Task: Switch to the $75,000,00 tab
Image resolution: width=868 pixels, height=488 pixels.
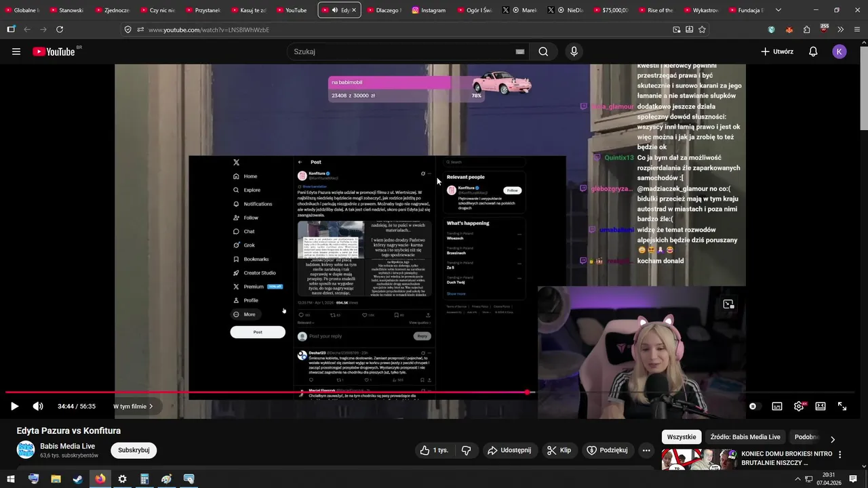Action: 610,10
